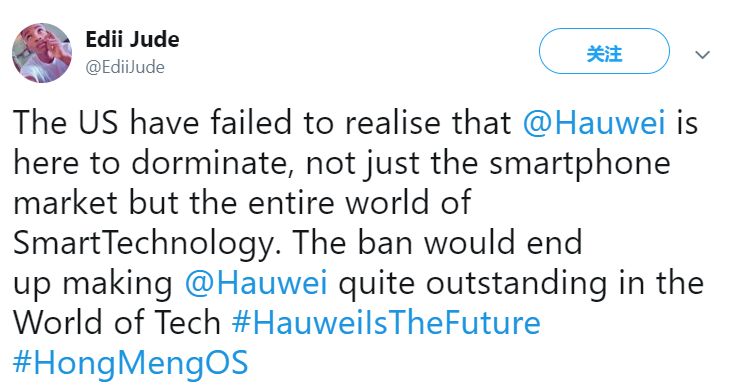Click the word 'realise' in first line
This screenshot has width=733, height=390.
395,123
